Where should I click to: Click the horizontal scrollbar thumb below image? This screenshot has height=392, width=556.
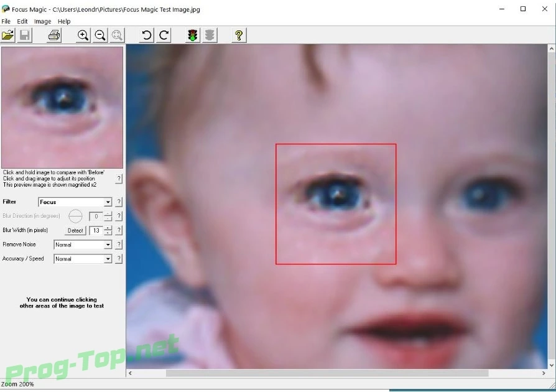tap(327, 373)
